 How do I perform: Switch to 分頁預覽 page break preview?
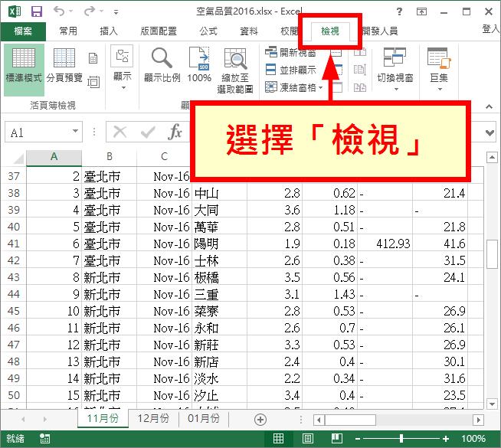pos(64,65)
